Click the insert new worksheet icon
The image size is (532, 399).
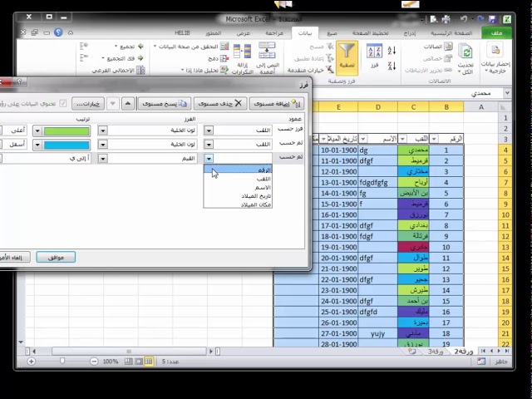412,351
